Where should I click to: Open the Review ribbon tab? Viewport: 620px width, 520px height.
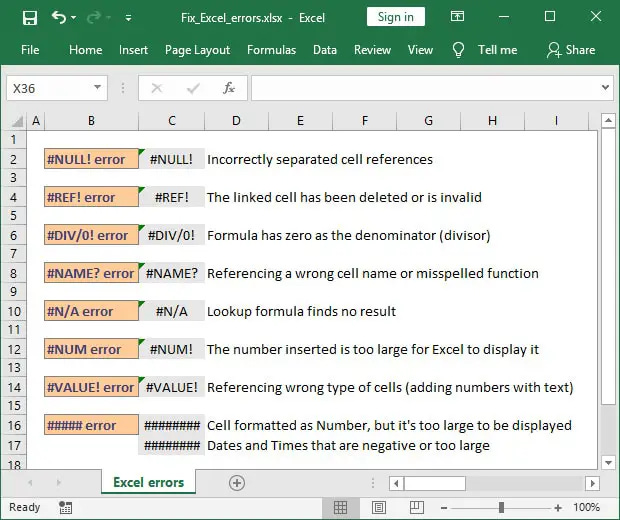pos(372,50)
